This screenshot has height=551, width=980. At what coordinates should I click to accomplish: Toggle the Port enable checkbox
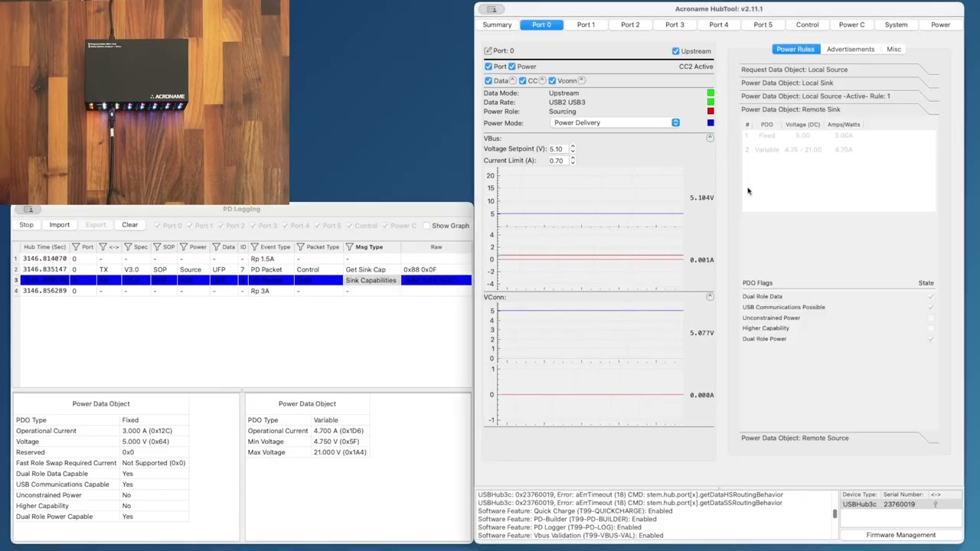tap(488, 67)
